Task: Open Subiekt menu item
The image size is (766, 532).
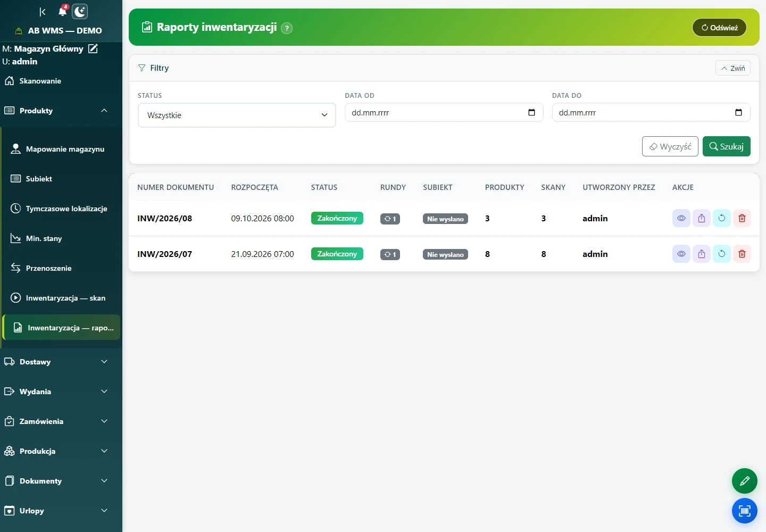Action: [x=62, y=179]
